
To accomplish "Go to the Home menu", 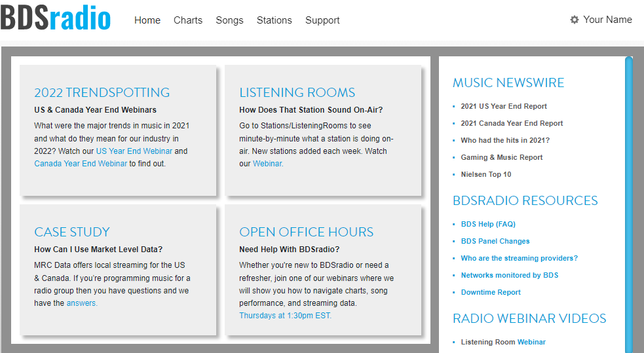I will tap(147, 20).
